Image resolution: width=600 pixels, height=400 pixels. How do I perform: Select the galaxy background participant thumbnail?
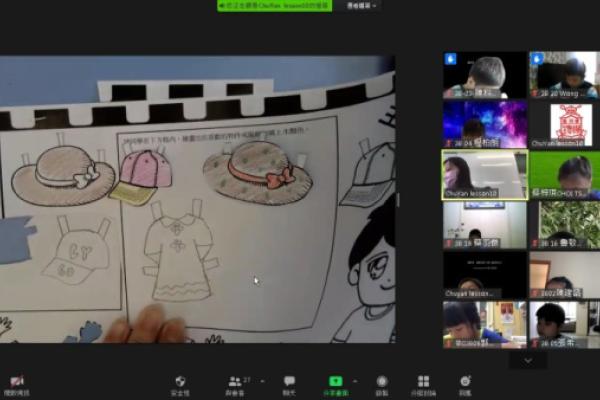484,124
